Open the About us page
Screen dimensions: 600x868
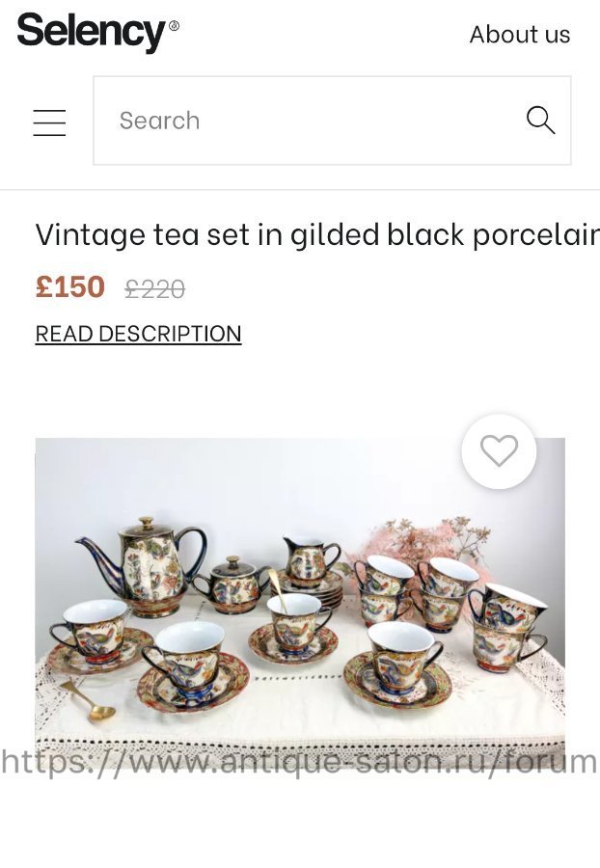(520, 35)
